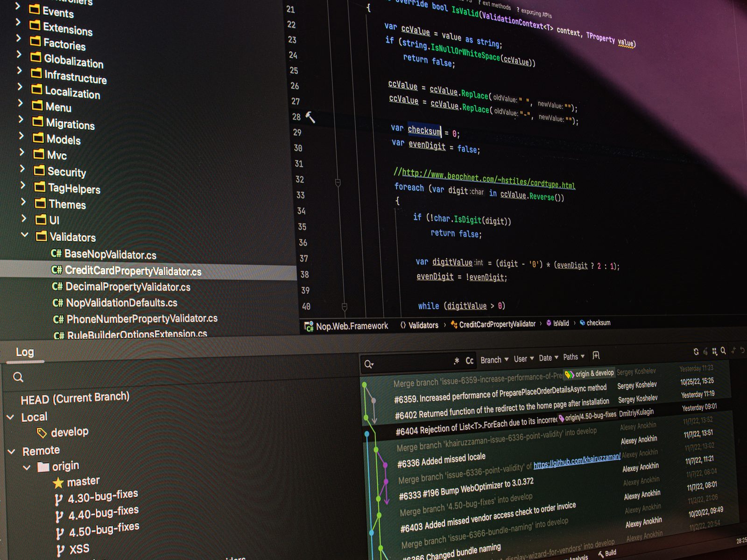Open the Date filter dropdown
This screenshot has height=560, width=747.
click(549, 358)
